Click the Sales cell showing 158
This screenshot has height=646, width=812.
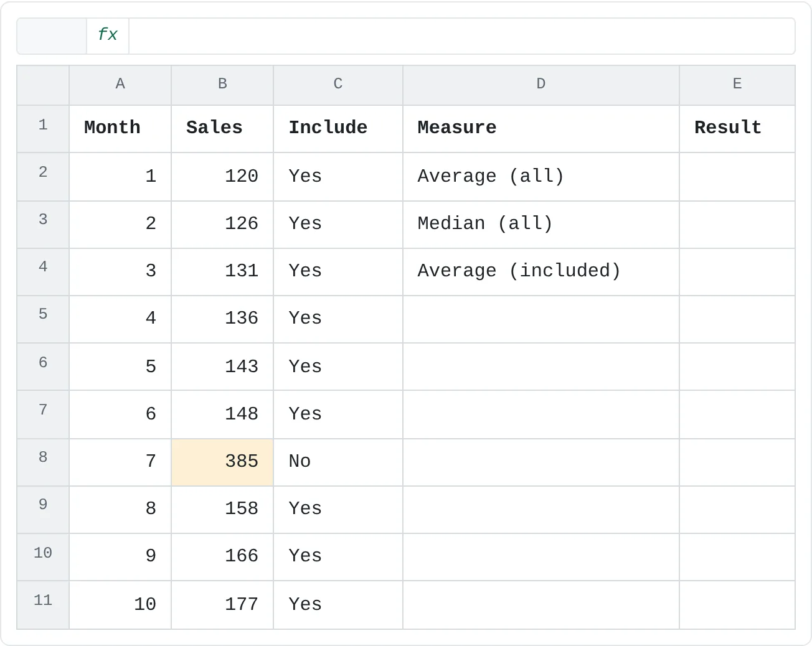[222, 510]
